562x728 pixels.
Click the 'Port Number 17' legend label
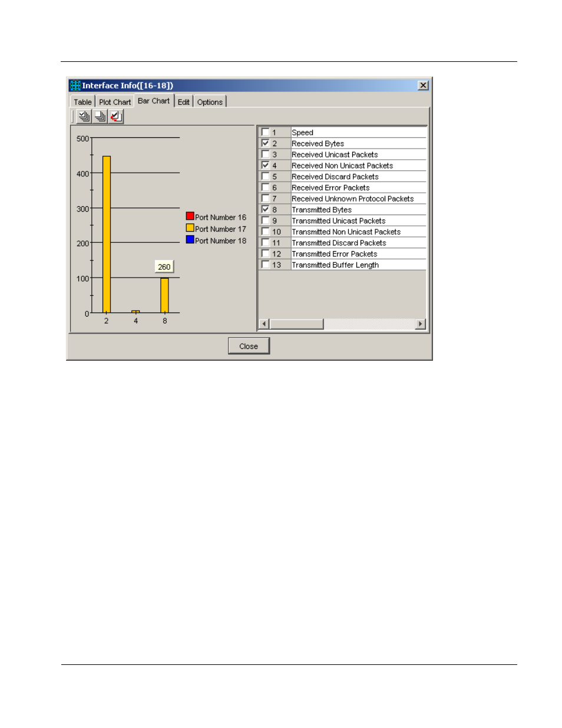221,229
